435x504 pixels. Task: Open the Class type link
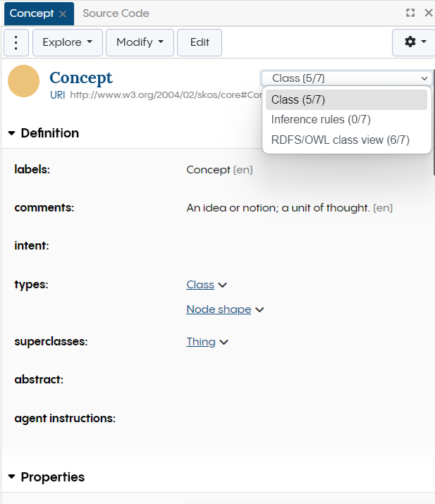pos(200,285)
